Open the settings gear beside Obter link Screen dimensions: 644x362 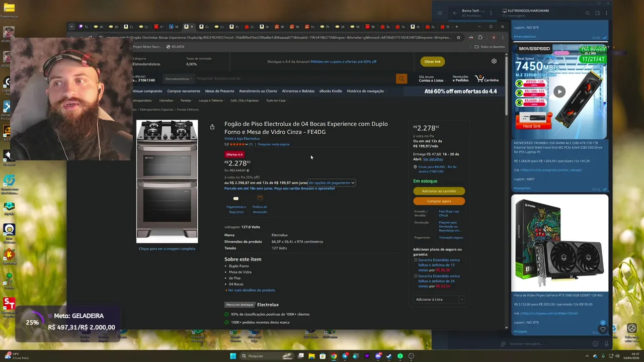point(494,61)
